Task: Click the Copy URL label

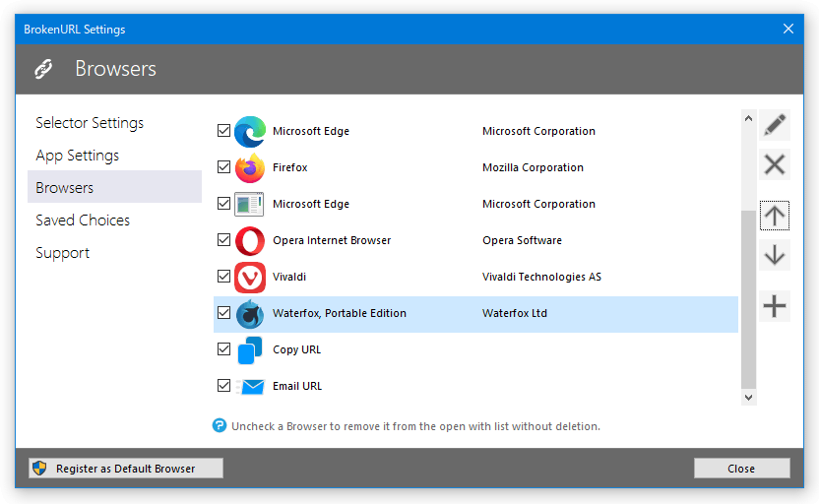Action: pos(296,349)
